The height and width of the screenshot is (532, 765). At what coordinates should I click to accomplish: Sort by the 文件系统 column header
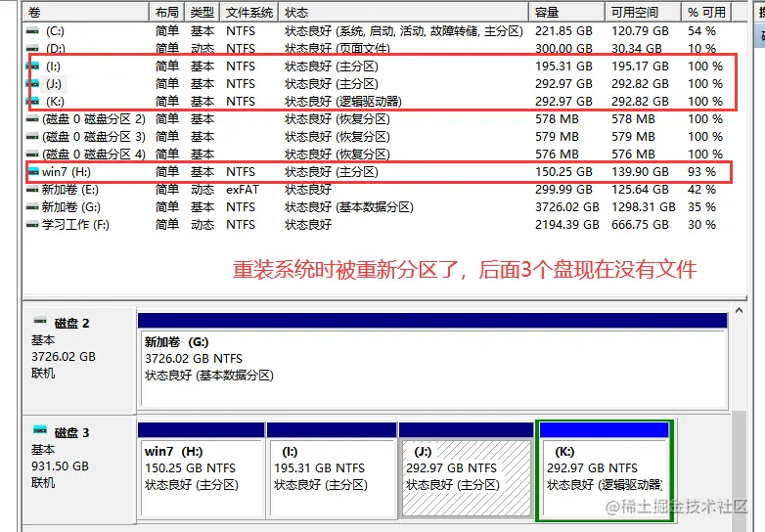[249, 12]
